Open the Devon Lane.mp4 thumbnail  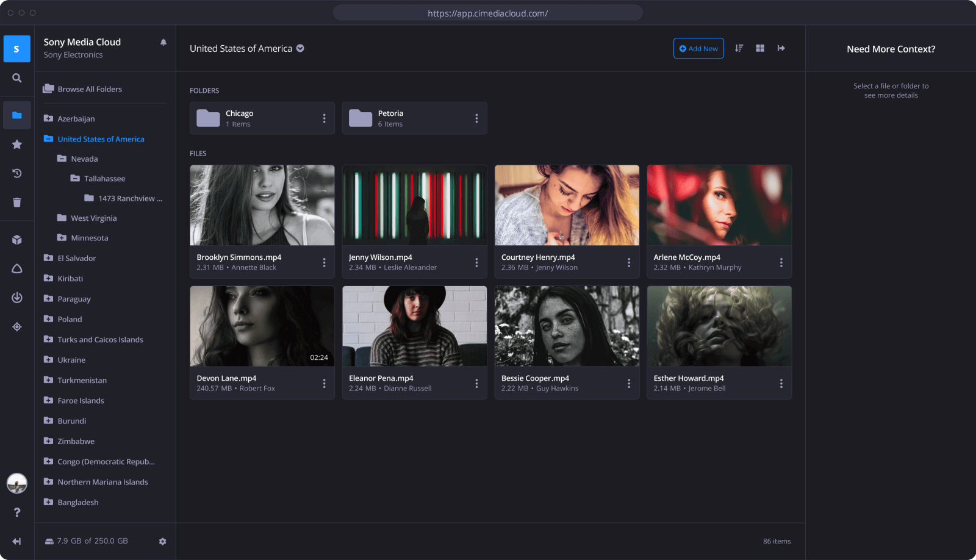click(262, 326)
